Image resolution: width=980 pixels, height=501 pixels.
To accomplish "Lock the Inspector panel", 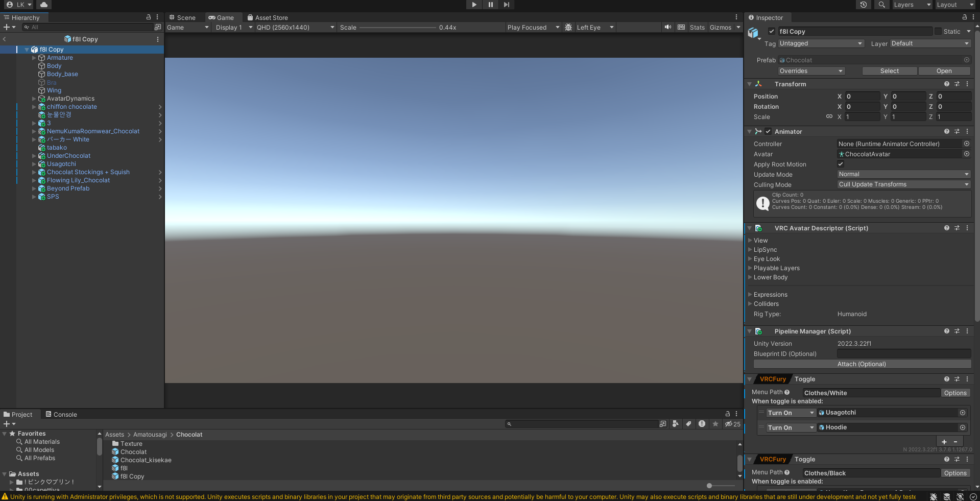I will pyautogui.click(x=965, y=17).
